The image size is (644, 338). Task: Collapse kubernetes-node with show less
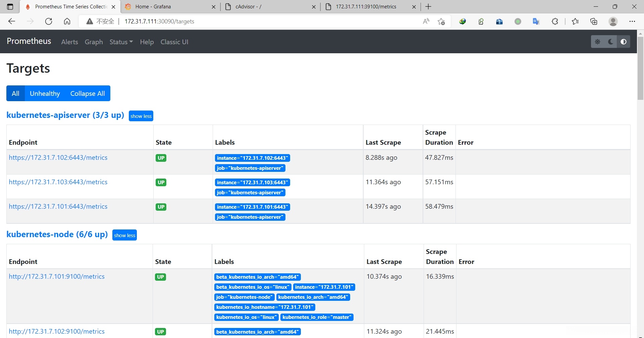point(124,235)
